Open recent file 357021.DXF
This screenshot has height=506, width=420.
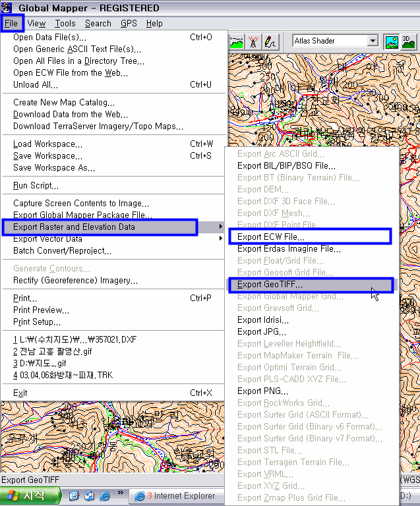(113, 340)
